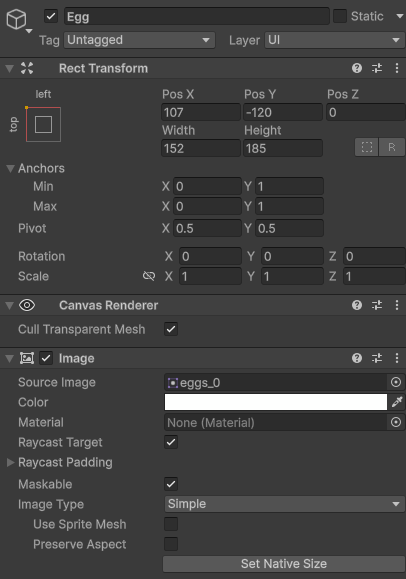Uncheck Cull Transparent Mesh

click(171, 329)
